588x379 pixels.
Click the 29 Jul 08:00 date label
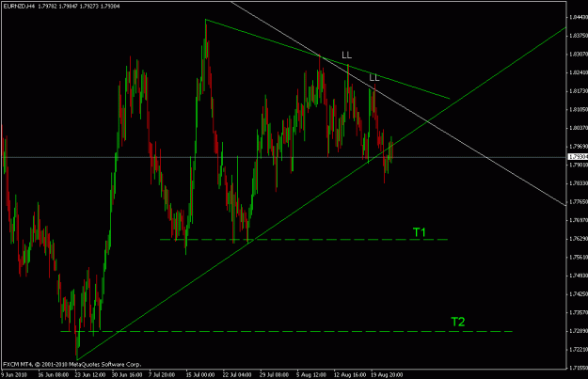(x=274, y=374)
